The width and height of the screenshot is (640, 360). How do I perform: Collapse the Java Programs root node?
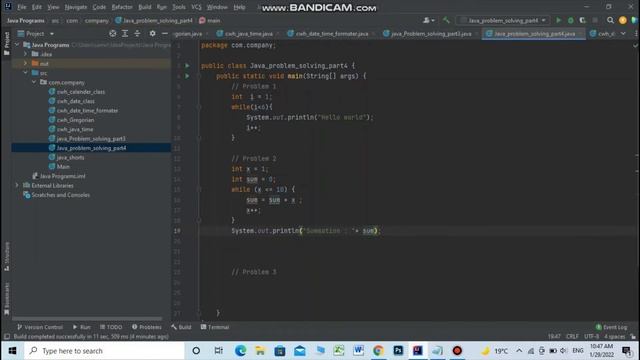point(17,45)
